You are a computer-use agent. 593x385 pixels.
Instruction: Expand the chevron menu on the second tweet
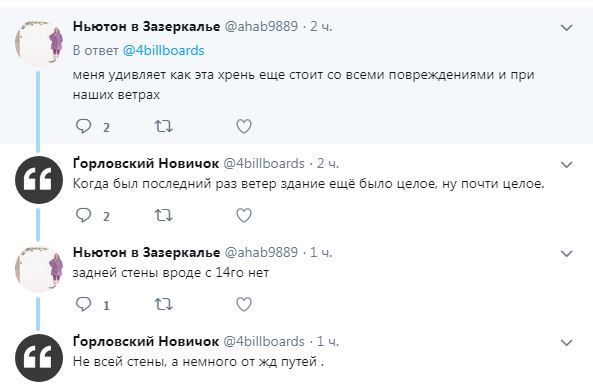(x=567, y=165)
